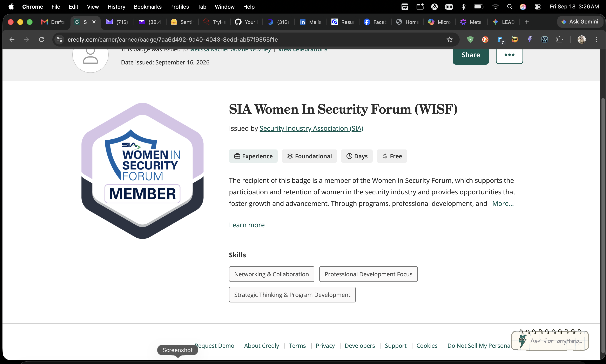The height and width of the screenshot is (364, 606).
Task: Open the DuckDuckGo extension icon
Action: [x=485, y=40]
